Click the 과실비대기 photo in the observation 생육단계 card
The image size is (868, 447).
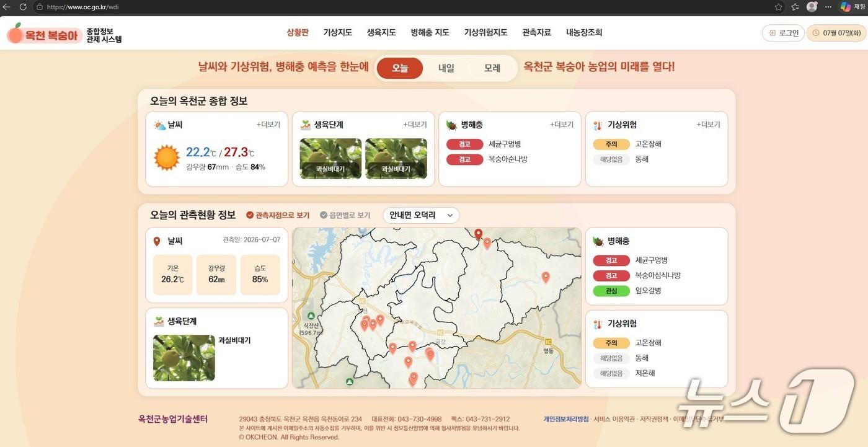click(184, 358)
